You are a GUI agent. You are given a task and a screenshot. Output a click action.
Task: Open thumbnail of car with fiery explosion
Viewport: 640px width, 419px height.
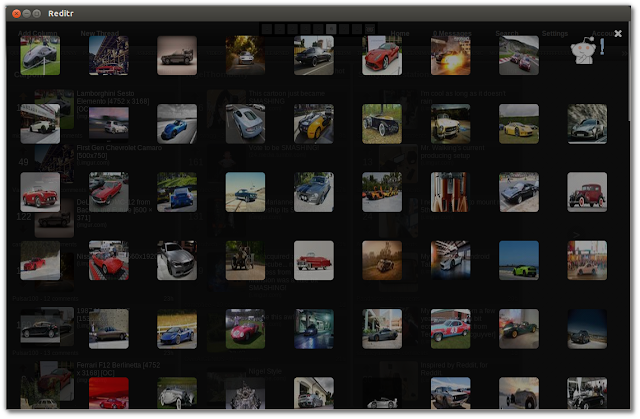click(450, 55)
